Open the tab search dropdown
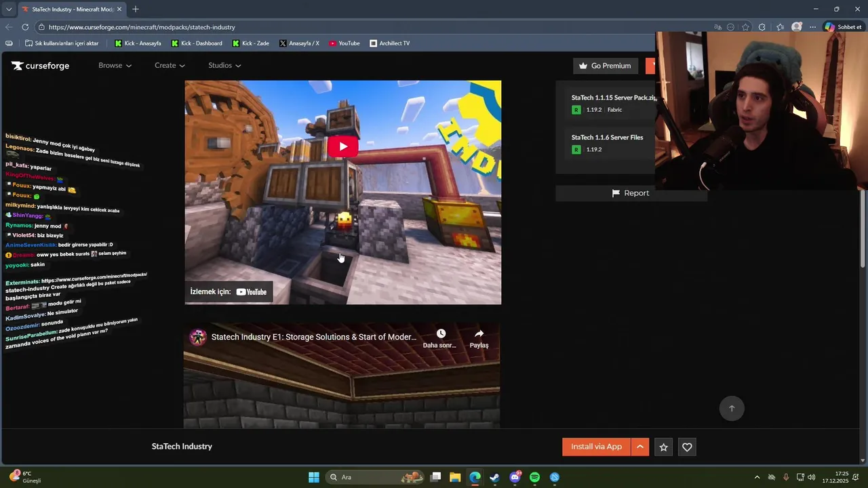Viewport: 868px width, 488px height. (x=9, y=9)
